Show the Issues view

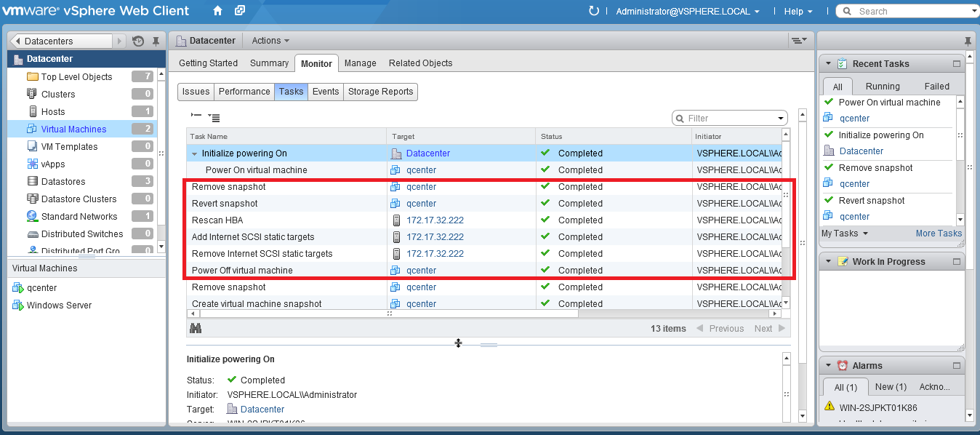click(x=196, y=92)
